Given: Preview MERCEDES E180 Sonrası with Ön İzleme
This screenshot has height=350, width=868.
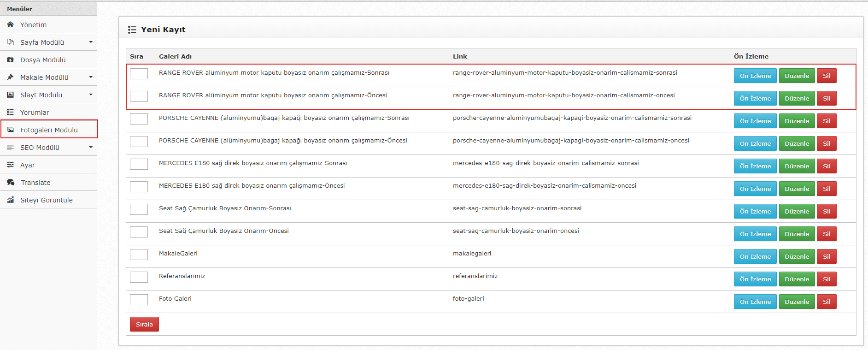Looking at the screenshot, I should pos(755,166).
